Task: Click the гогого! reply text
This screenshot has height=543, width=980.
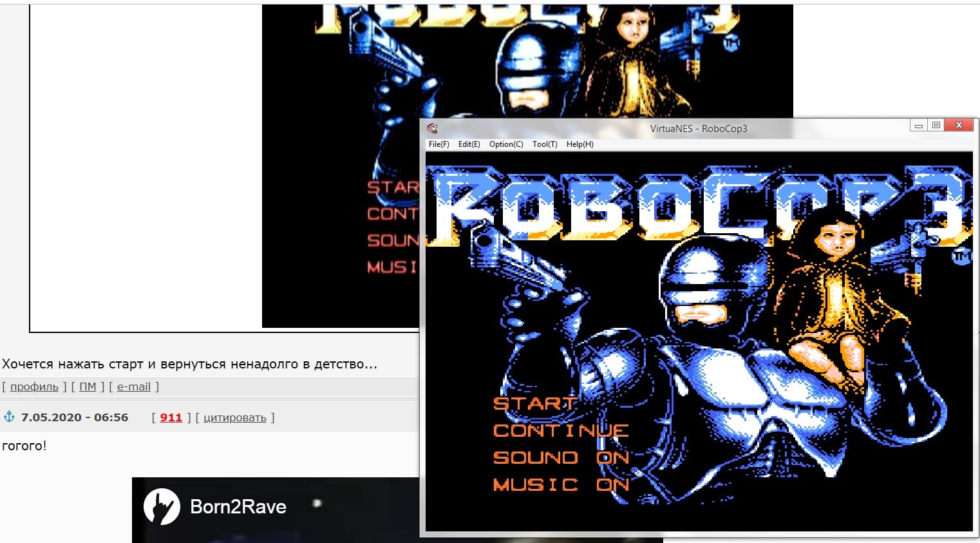Action: [24, 446]
